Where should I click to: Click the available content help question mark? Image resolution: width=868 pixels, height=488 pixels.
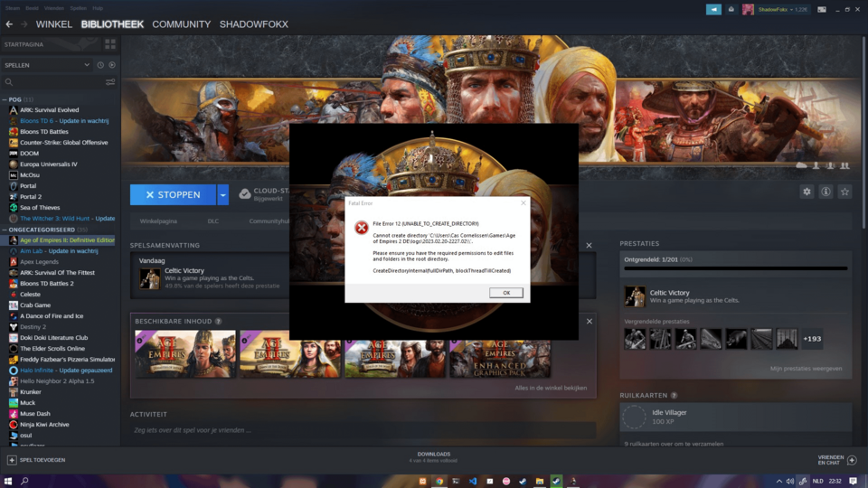(x=218, y=321)
